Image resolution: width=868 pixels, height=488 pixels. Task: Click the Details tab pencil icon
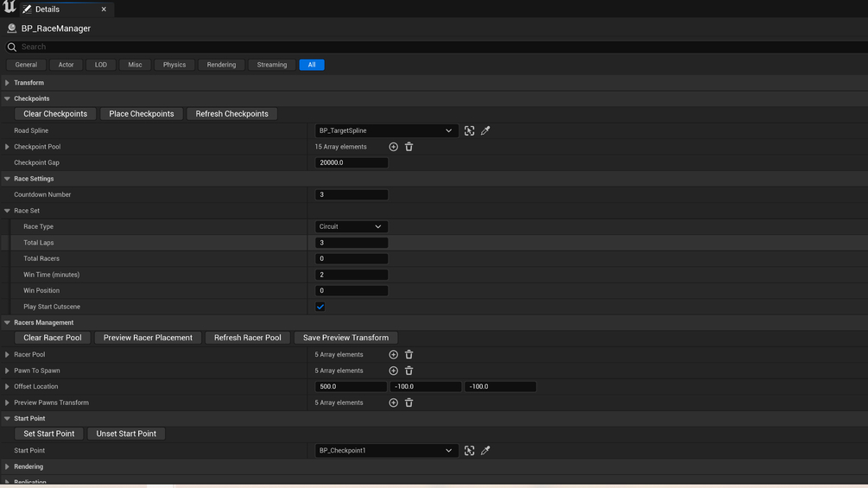[x=27, y=9]
